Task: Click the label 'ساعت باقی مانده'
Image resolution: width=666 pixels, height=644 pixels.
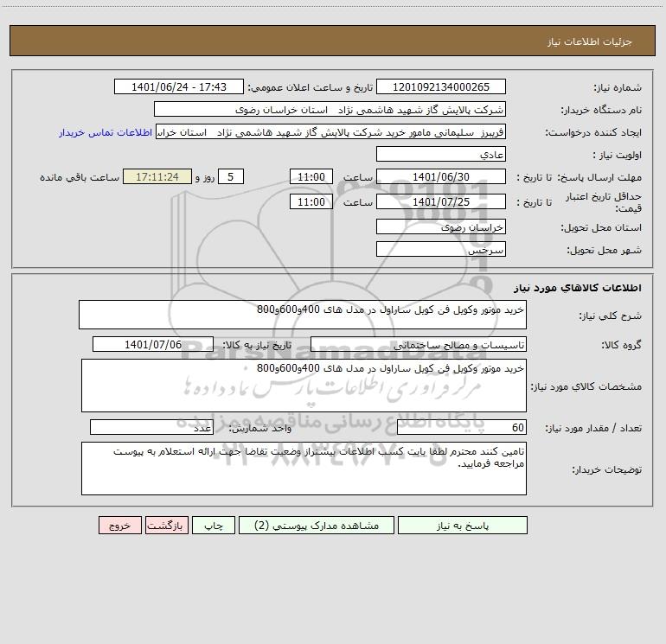Action: pos(80,177)
